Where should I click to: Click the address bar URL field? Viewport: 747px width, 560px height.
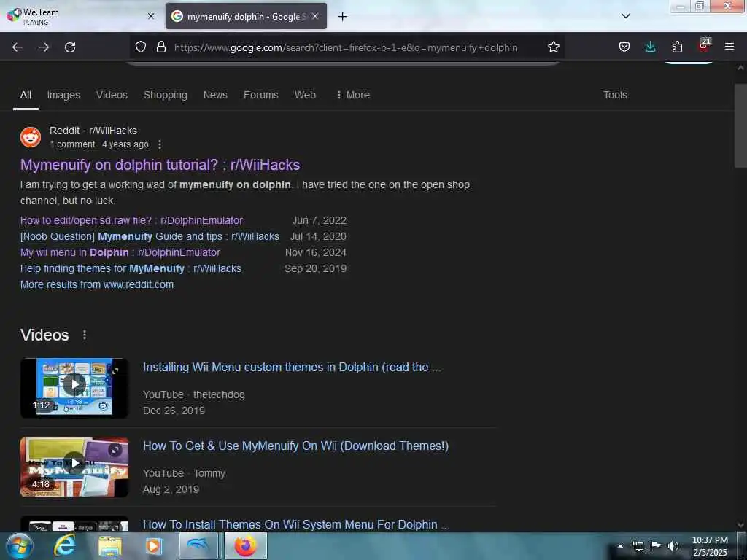(x=346, y=47)
